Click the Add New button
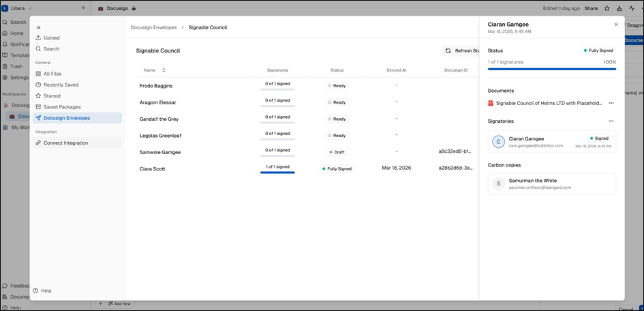This screenshot has height=311, width=644. pos(120,303)
